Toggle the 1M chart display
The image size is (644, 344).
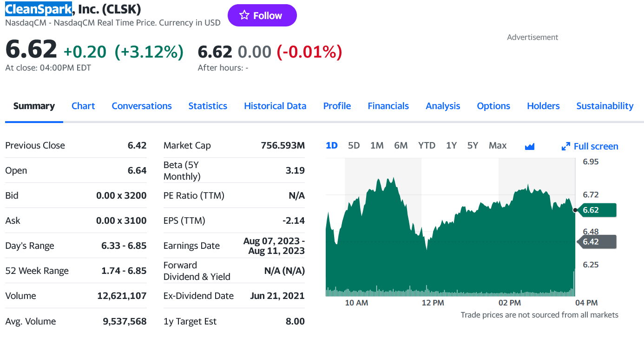click(x=377, y=145)
